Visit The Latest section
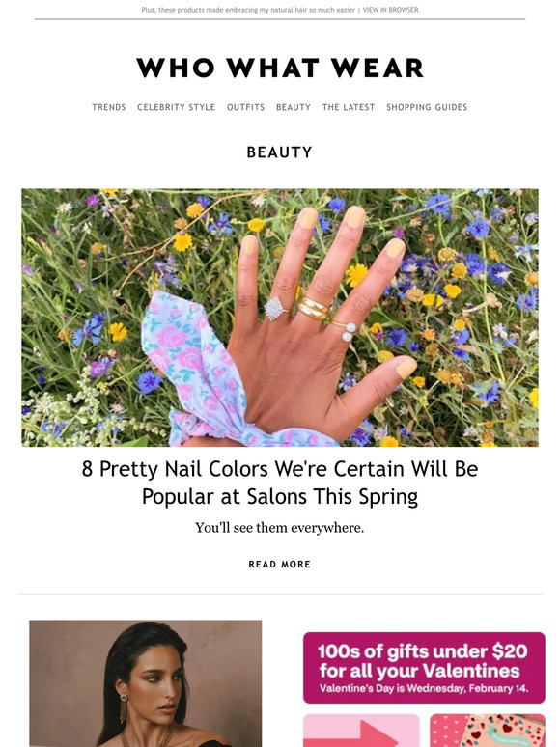 pyautogui.click(x=349, y=107)
